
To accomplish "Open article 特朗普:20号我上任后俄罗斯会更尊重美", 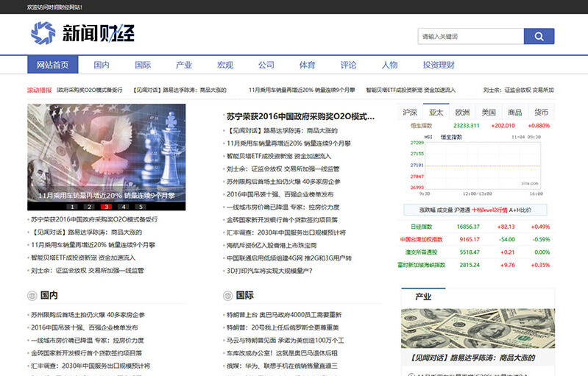I will [x=283, y=327].
